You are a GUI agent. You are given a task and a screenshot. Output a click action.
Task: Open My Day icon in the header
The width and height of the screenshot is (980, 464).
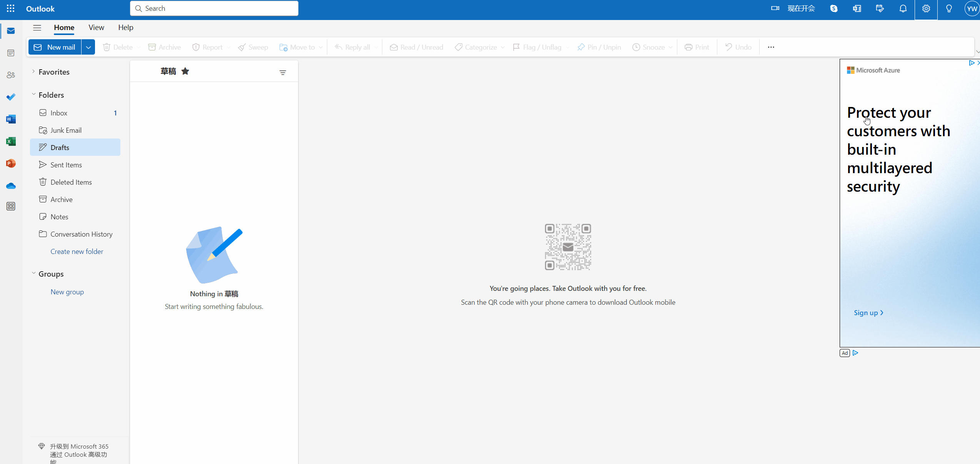[880, 8]
